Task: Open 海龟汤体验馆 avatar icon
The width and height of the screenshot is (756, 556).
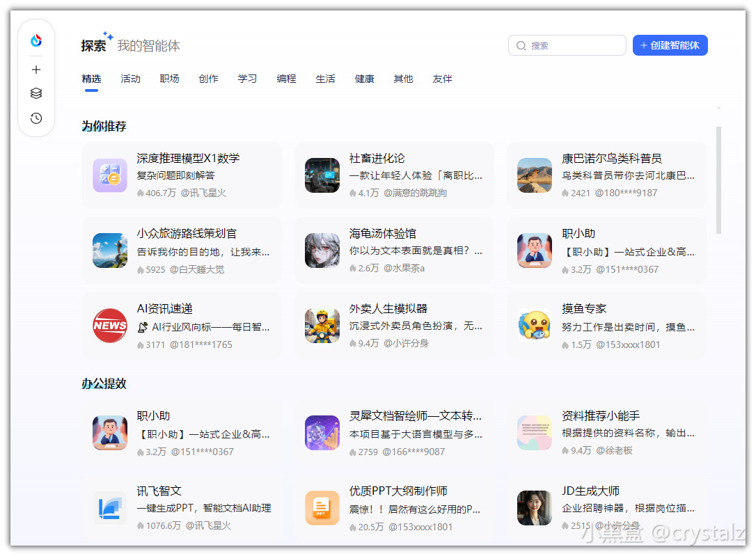Action: (x=322, y=251)
